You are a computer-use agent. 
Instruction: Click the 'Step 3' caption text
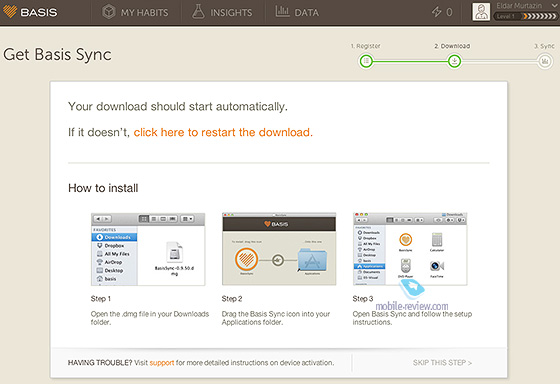pyautogui.click(x=363, y=299)
